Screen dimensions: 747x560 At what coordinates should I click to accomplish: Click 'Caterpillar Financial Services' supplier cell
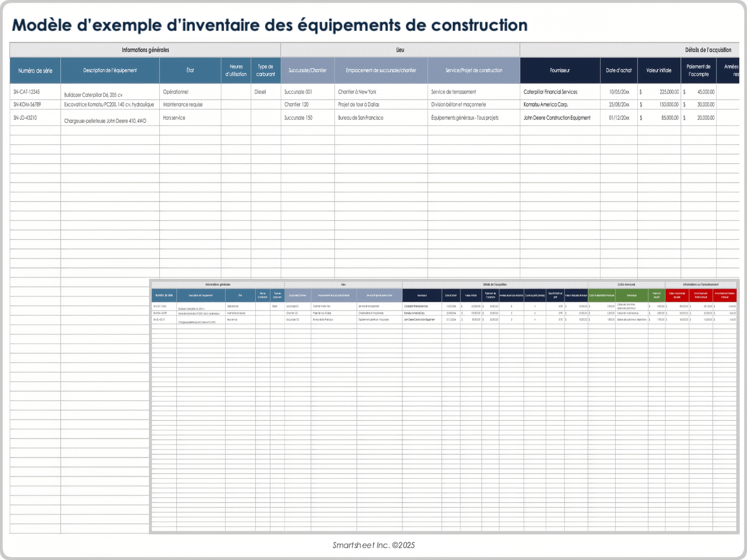560,92
